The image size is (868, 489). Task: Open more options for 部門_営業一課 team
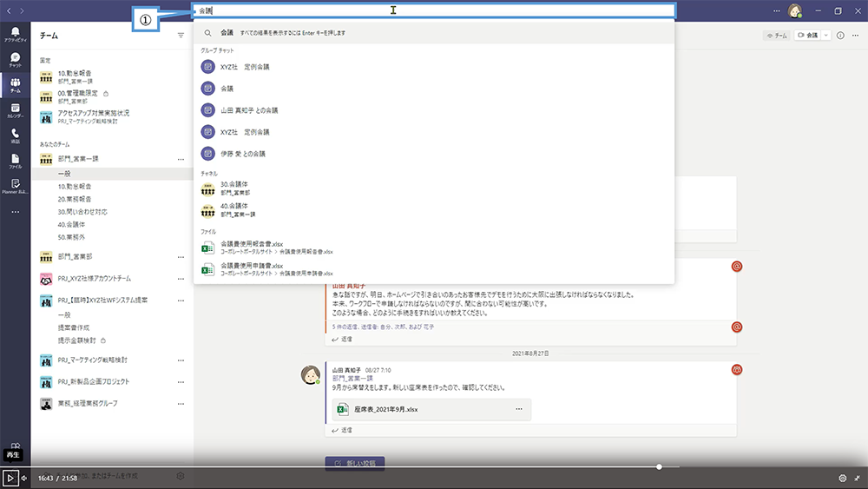(181, 159)
